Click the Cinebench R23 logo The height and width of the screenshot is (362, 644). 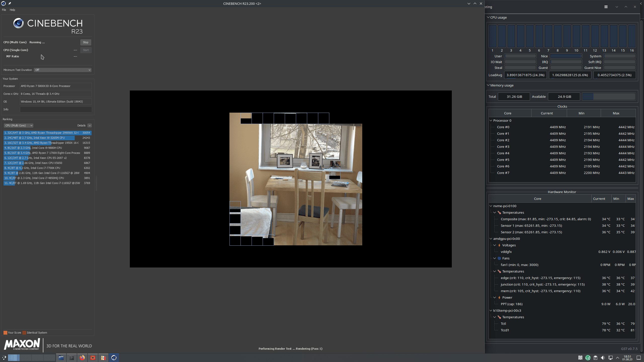(x=48, y=26)
